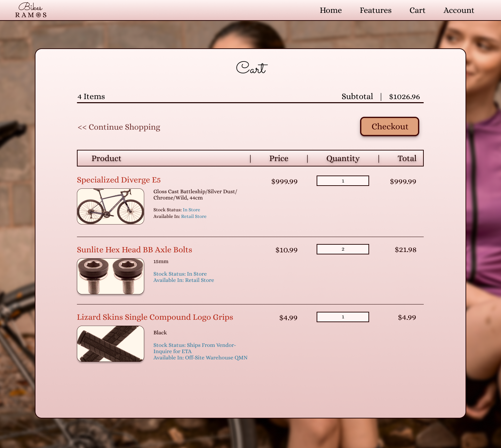Click the $999.99 price of the Diverge E5
The image size is (501, 448).
284,181
